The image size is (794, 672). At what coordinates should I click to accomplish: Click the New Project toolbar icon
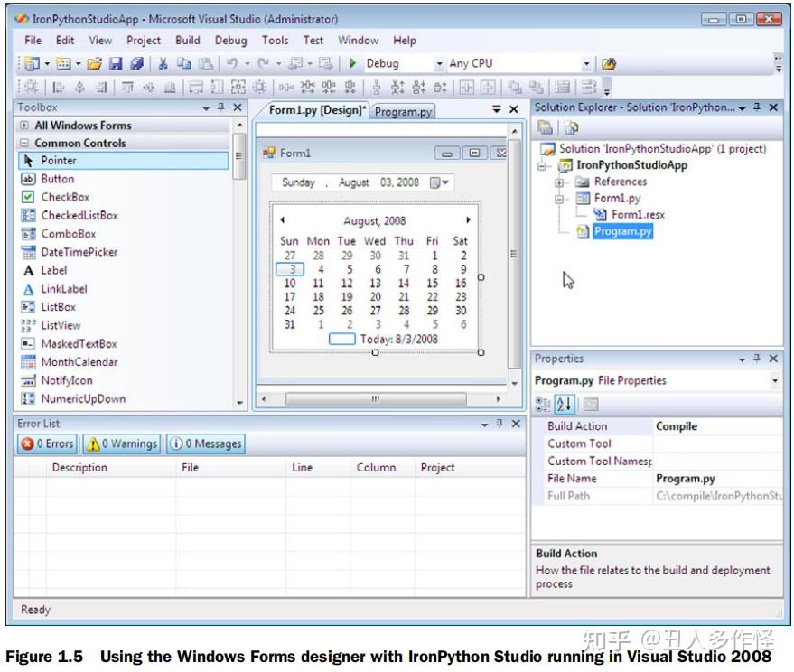[32, 63]
